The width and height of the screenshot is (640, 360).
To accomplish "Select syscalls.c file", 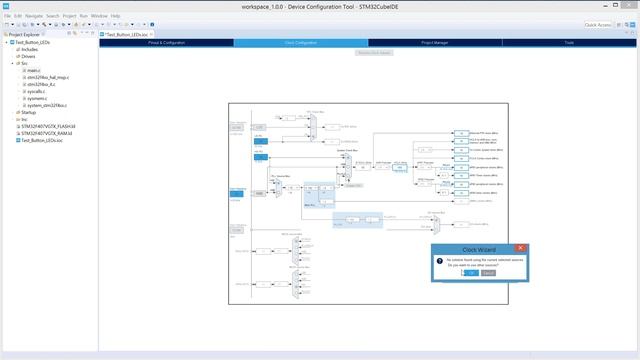I will tap(36, 91).
